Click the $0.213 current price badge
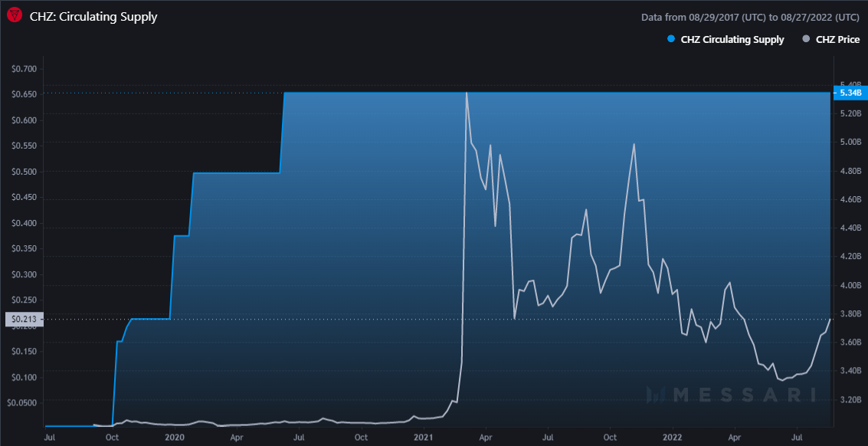Image resolution: width=868 pixels, height=446 pixels. pos(24,320)
